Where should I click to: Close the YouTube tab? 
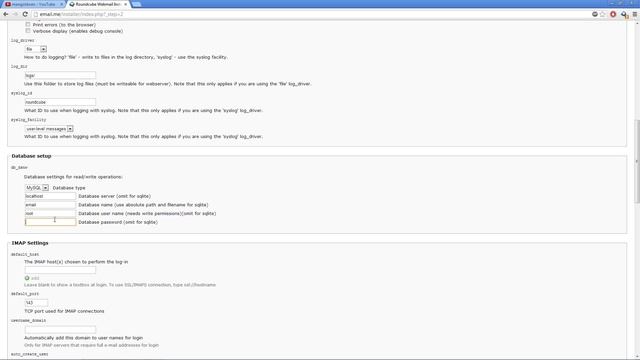(x=62, y=4)
